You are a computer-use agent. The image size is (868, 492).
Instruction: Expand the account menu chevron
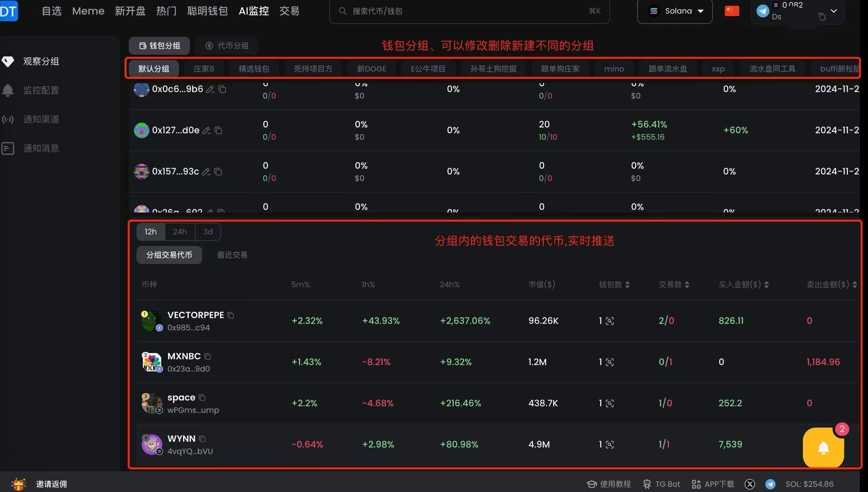[x=833, y=11]
